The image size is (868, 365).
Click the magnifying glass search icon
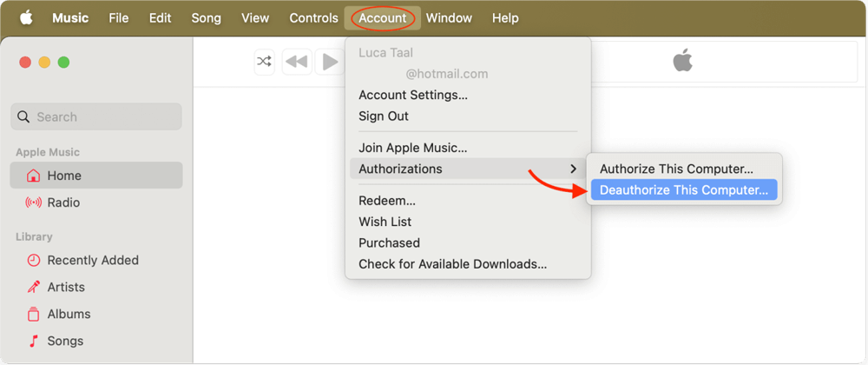pos(23,116)
